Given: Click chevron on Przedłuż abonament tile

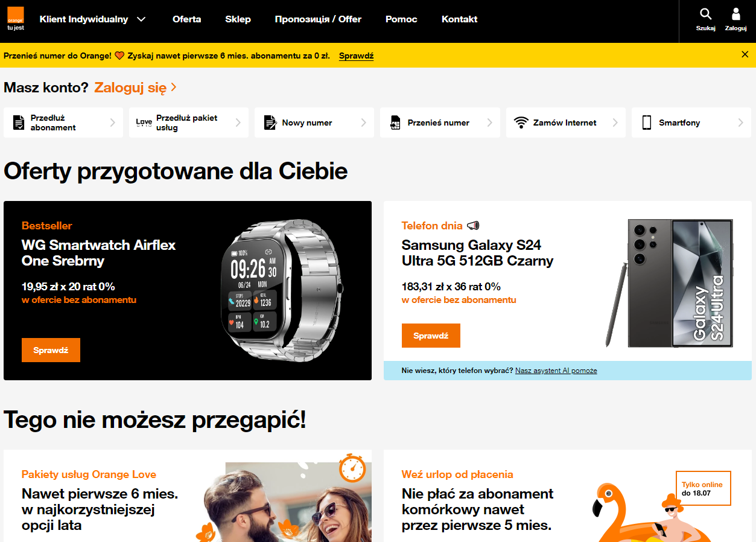Looking at the screenshot, I should point(112,123).
